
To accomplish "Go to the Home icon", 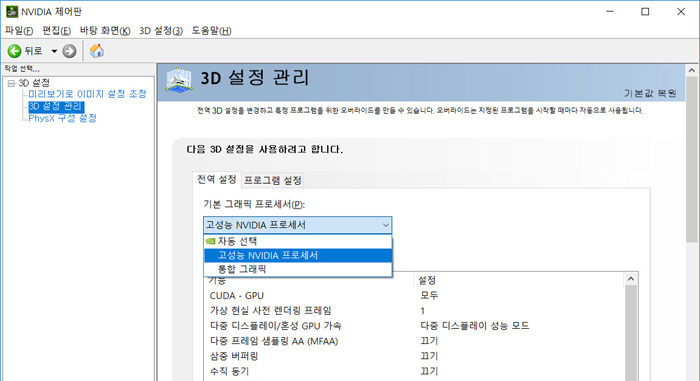I will [x=96, y=51].
